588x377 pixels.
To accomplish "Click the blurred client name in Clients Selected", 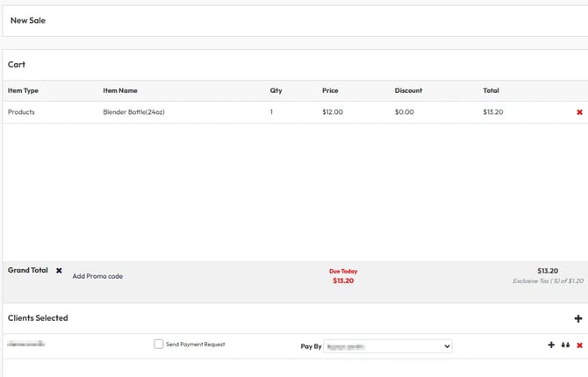I will coord(26,345).
